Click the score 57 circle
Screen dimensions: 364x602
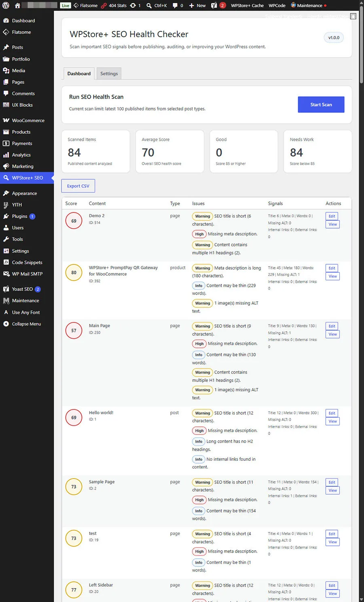74,331
